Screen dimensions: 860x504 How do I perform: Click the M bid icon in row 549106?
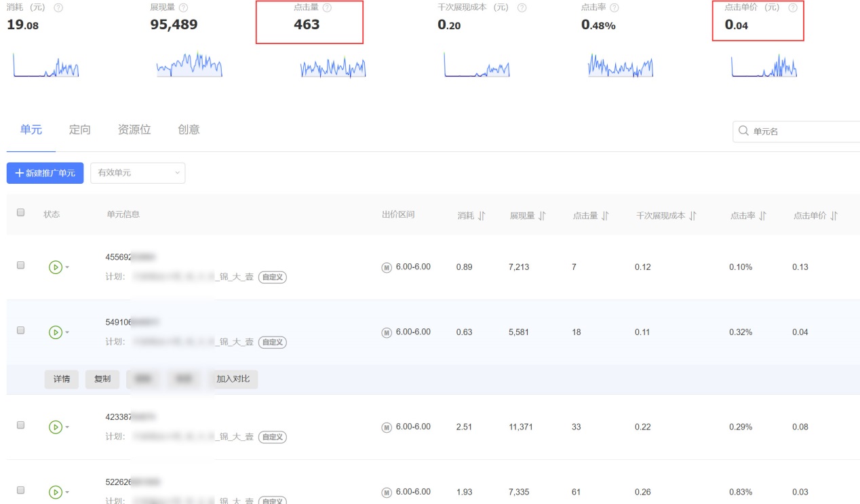click(x=387, y=332)
